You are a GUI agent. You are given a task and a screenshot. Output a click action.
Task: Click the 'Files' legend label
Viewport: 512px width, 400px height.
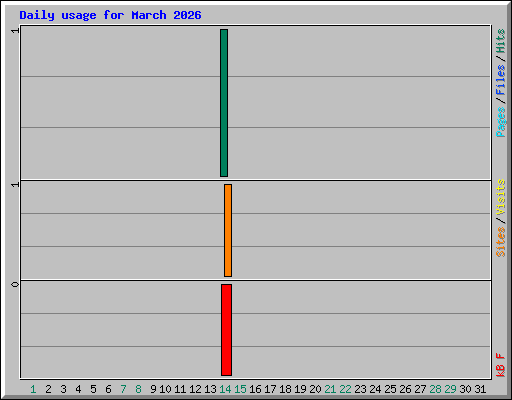click(500, 80)
